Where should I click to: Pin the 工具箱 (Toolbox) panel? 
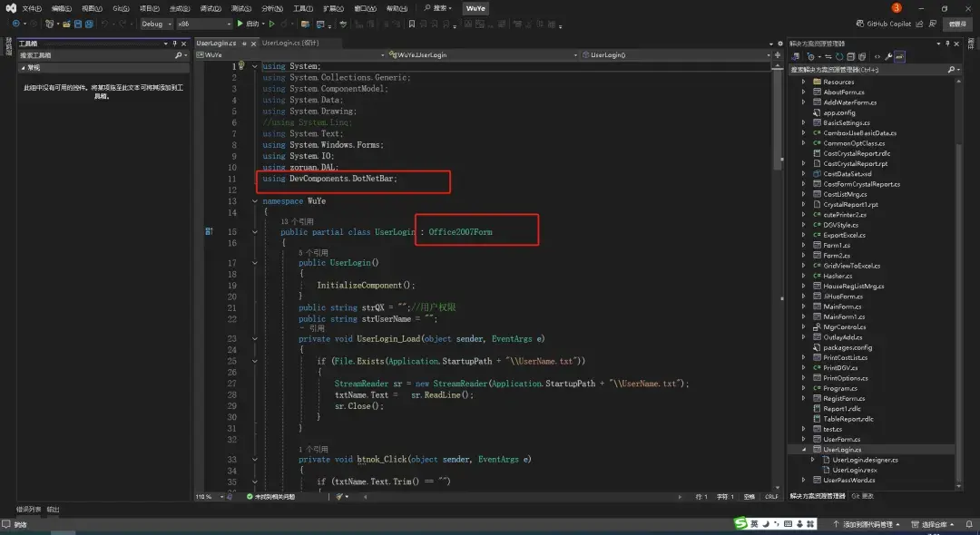[175, 44]
